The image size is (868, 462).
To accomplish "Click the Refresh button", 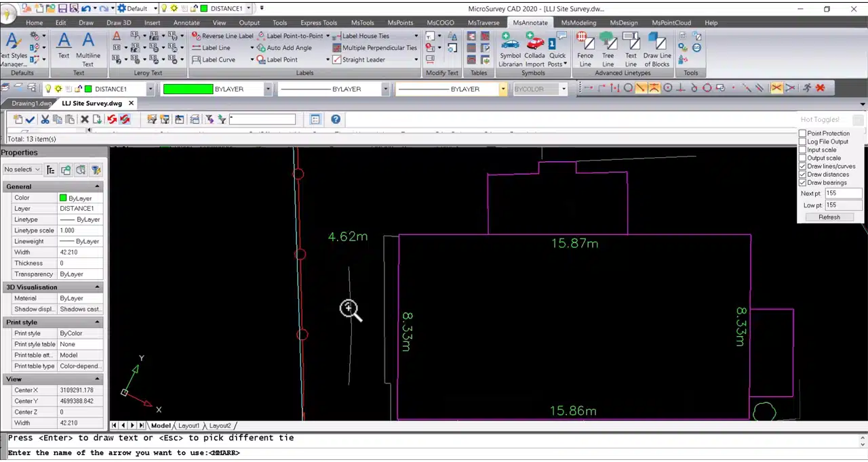I will pyautogui.click(x=829, y=217).
